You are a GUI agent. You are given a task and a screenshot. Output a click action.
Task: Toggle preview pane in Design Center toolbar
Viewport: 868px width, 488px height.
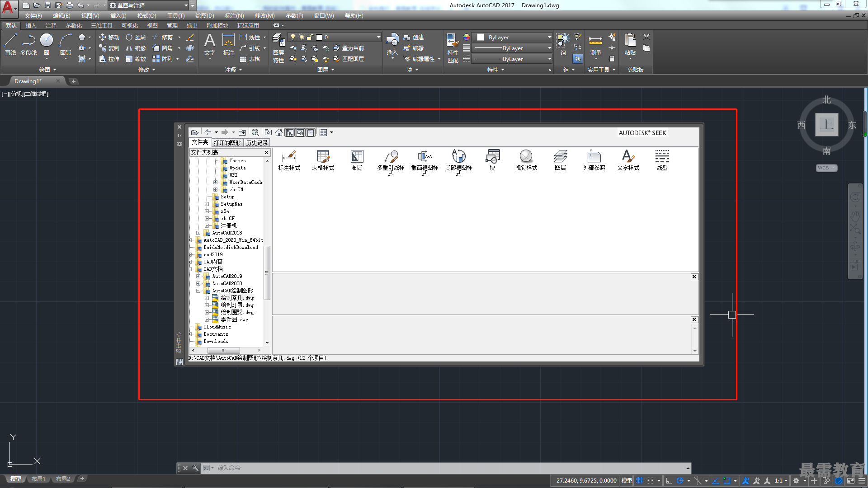300,132
